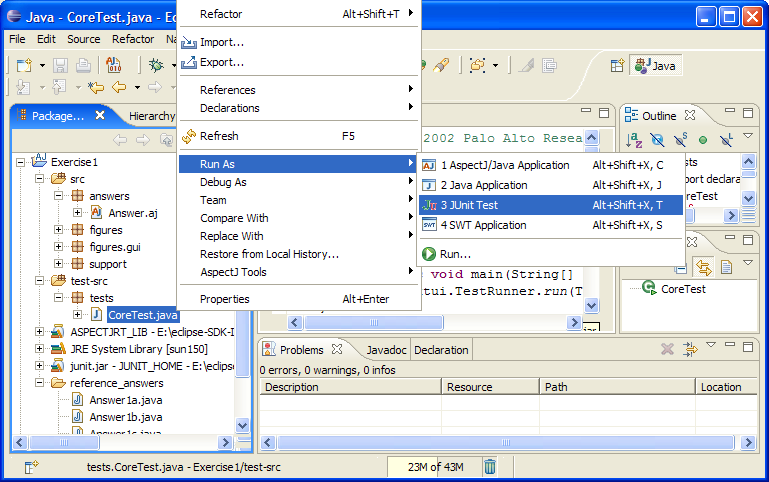This screenshot has width=769, height=482.
Task: Expand the ASPECTJRT_LIB library node
Action: pyautogui.click(x=39, y=332)
